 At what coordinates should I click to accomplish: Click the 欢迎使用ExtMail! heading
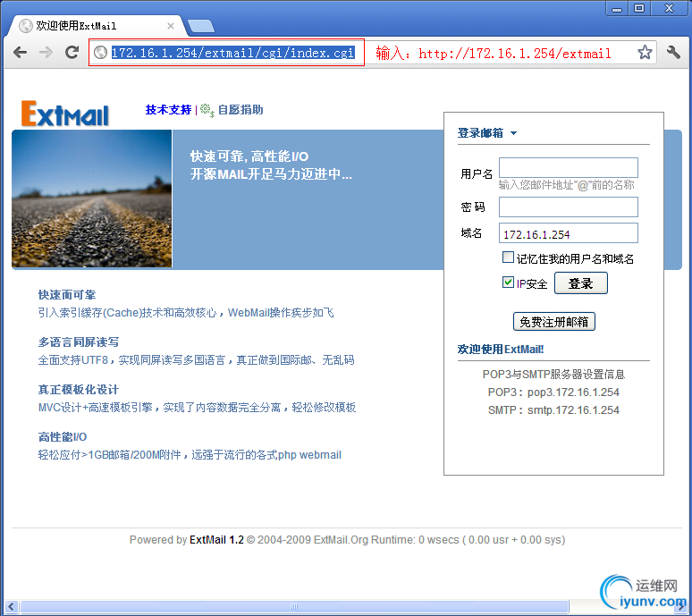501,350
